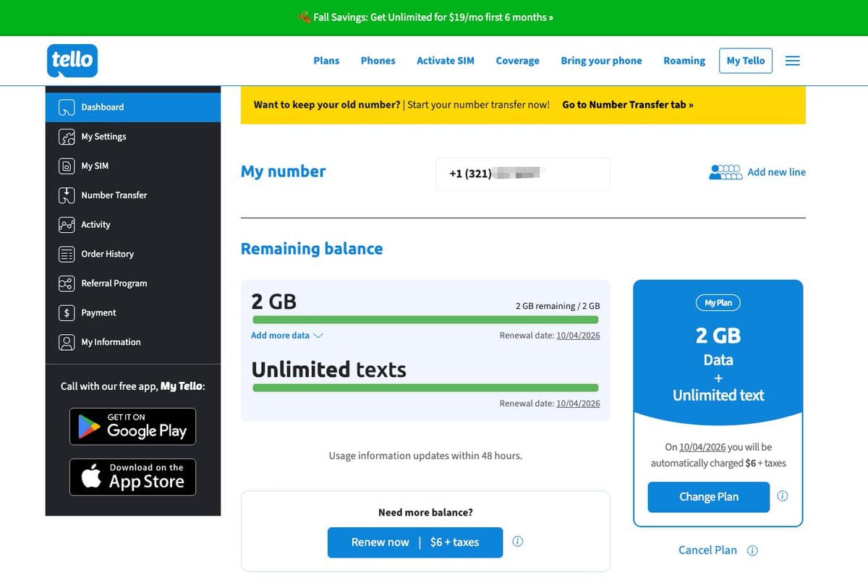Open Bring your phone page

601,61
